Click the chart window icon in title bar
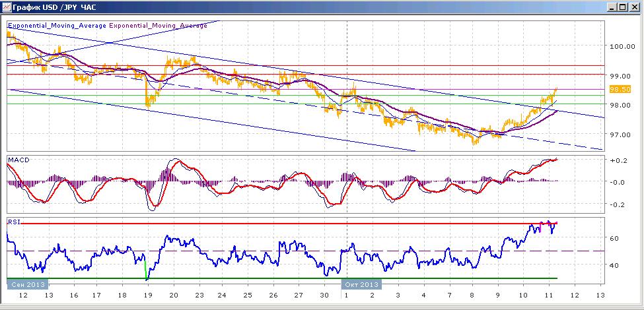This screenshot has width=644, height=310. (6, 7)
